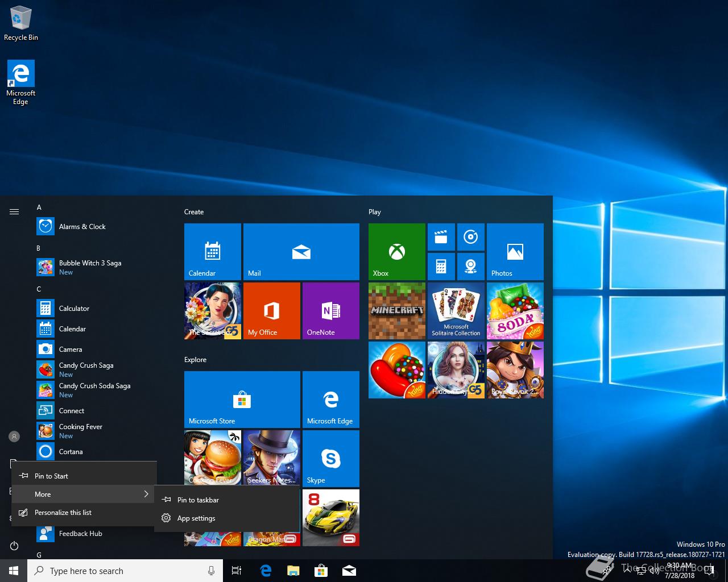
Task: Open the Seekers Notes tile
Action: tap(272, 459)
